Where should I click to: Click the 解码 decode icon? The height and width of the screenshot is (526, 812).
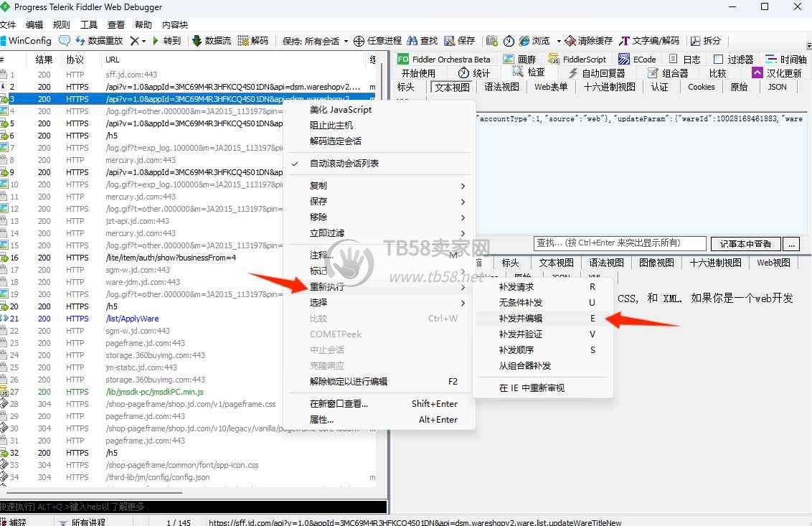243,40
